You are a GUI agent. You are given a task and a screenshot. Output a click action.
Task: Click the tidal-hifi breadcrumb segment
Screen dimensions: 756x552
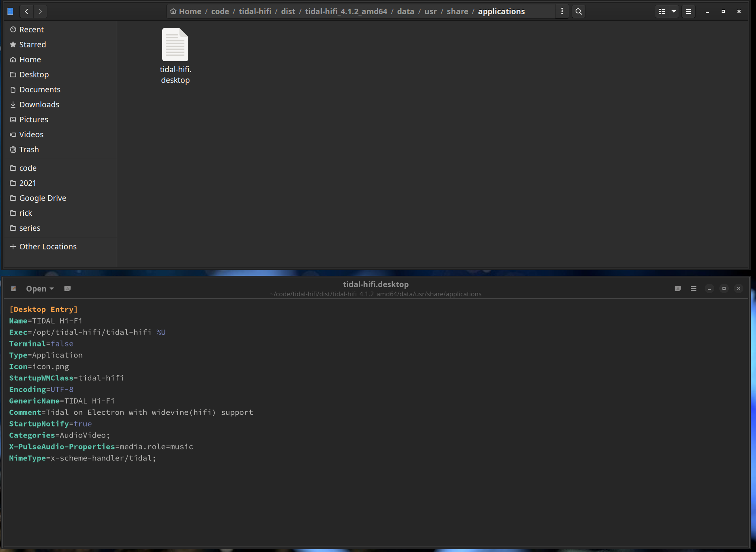(x=255, y=11)
